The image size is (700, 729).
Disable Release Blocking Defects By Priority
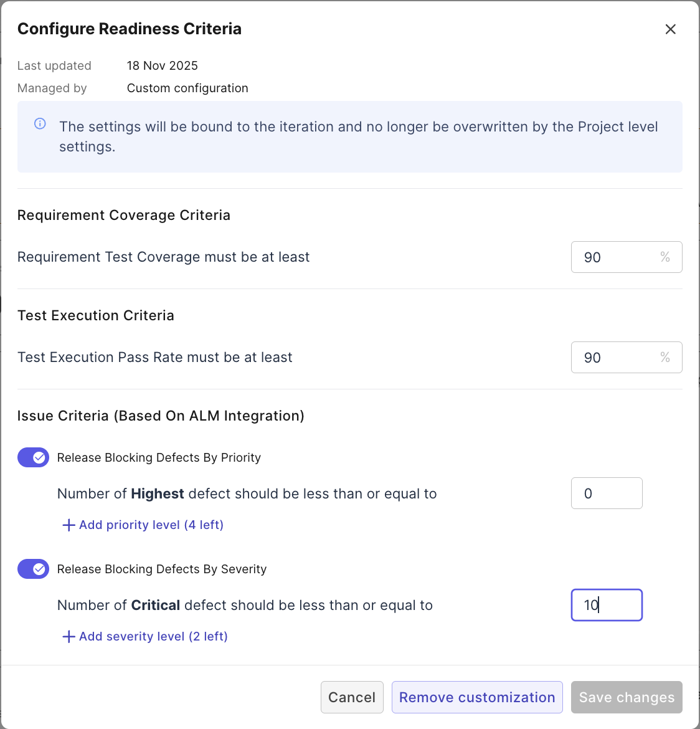33,457
